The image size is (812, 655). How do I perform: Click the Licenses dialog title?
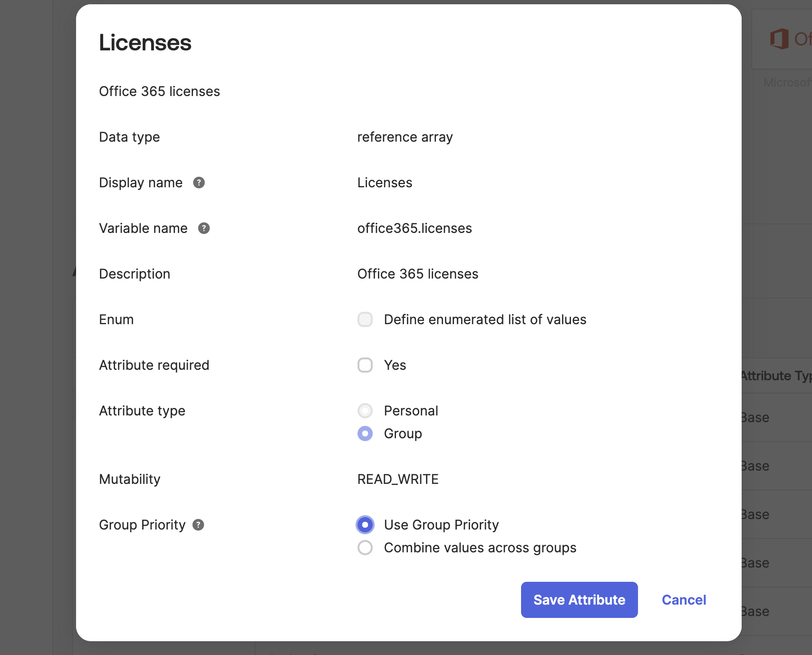(145, 43)
